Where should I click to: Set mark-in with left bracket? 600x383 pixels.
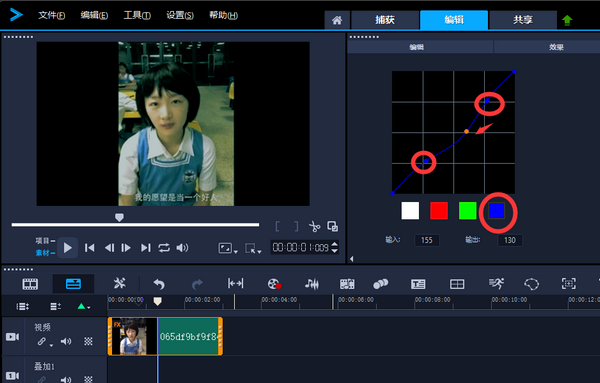[x=278, y=227]
